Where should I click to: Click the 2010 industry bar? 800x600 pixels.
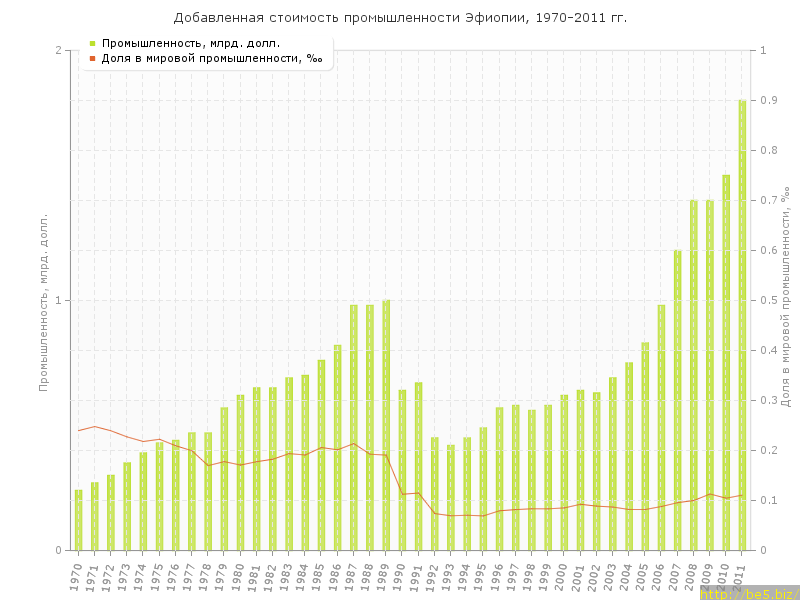pos(726,362)
